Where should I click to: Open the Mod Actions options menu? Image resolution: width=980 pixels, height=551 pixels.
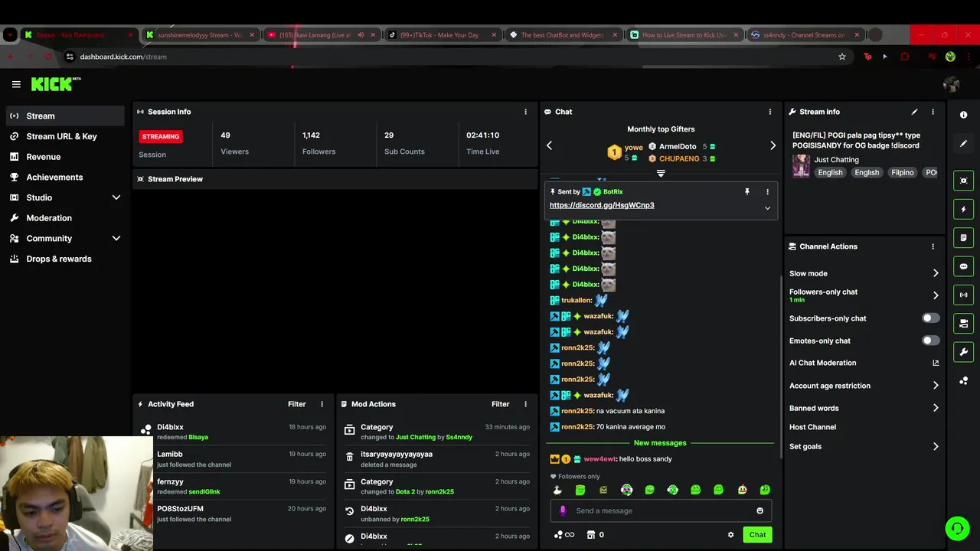point(525,404)
